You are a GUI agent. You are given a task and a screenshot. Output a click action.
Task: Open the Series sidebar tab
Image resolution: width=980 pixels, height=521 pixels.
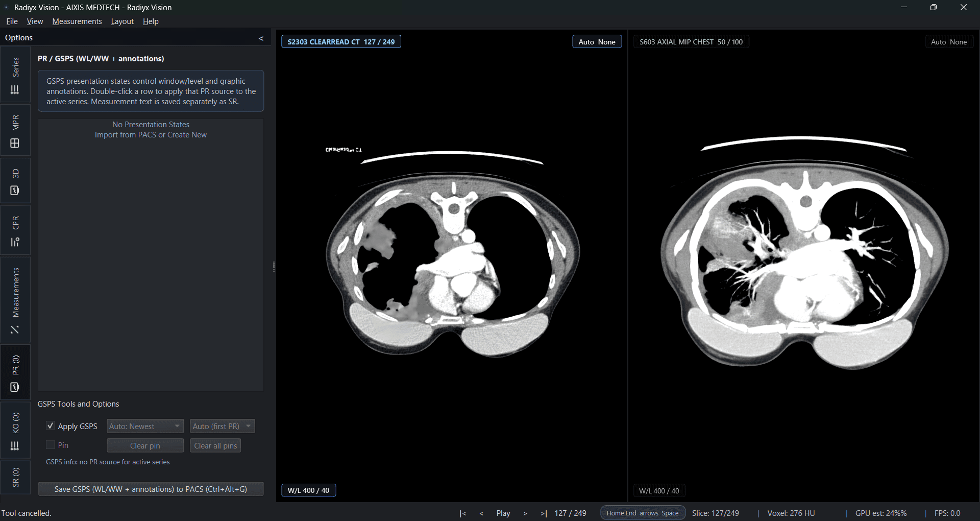point(15,75)
